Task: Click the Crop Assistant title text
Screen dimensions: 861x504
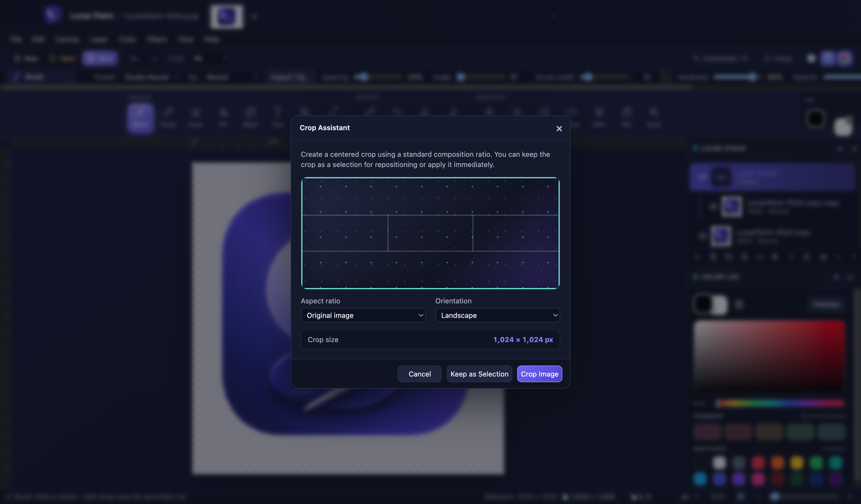Action: pyautogui.click(x=324, y=128)
